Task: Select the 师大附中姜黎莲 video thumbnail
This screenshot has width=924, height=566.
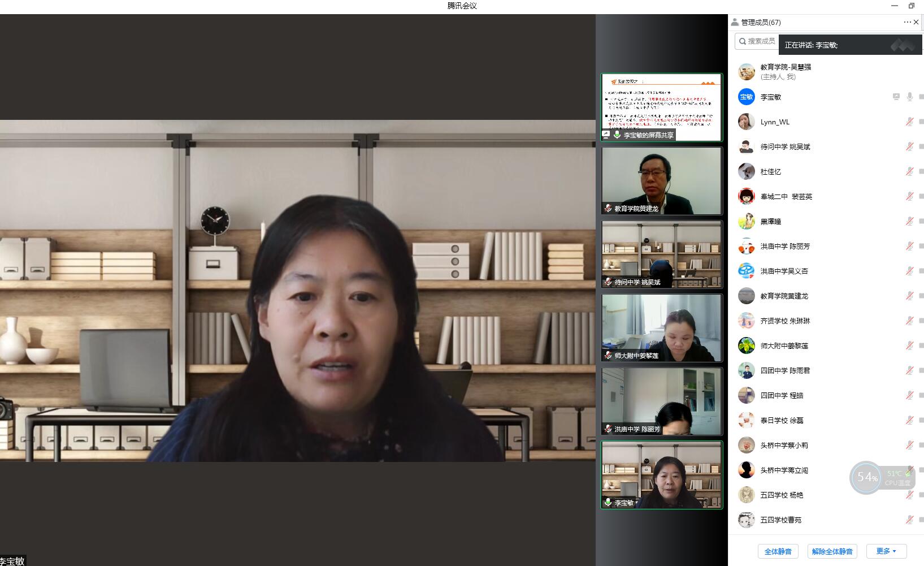Action: (x=662, y=328)
